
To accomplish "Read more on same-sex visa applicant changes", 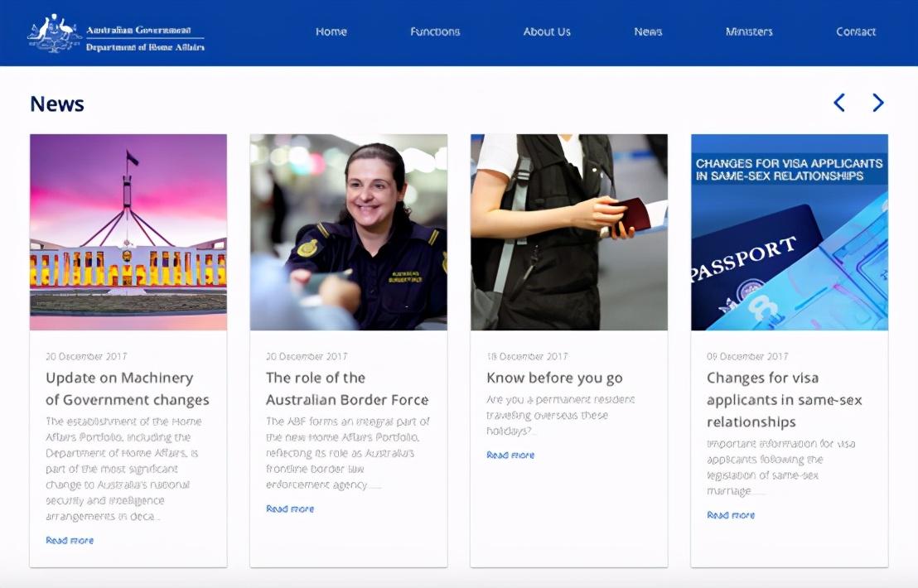I will [731, 515].
